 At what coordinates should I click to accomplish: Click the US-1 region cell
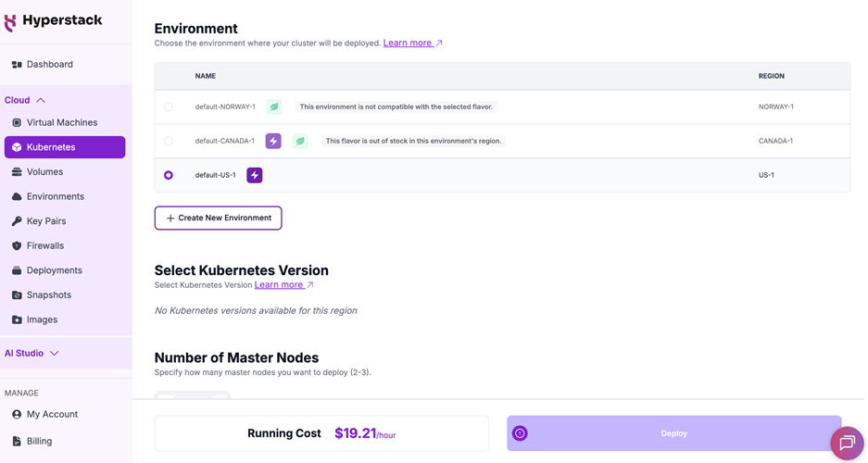(x=766, y=175)
